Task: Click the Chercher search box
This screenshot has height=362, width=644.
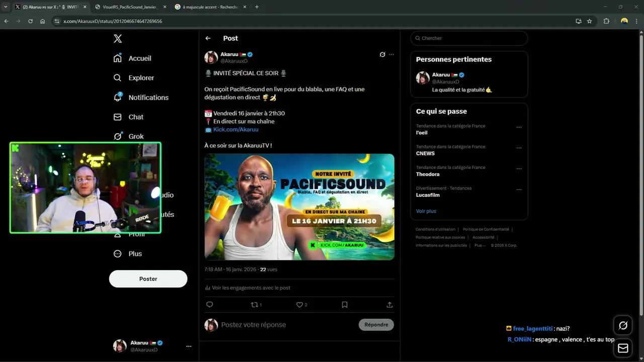Action: tap(469, 38)
